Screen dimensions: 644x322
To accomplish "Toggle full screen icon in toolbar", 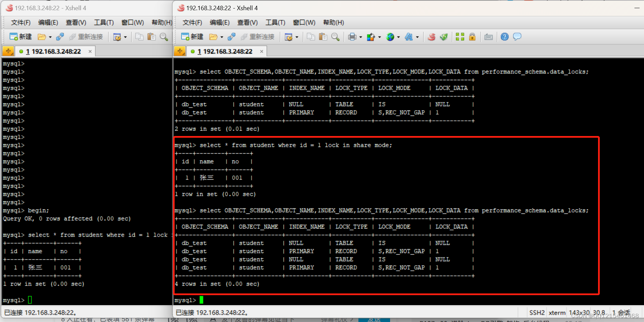I will click(x=460, y=37).
